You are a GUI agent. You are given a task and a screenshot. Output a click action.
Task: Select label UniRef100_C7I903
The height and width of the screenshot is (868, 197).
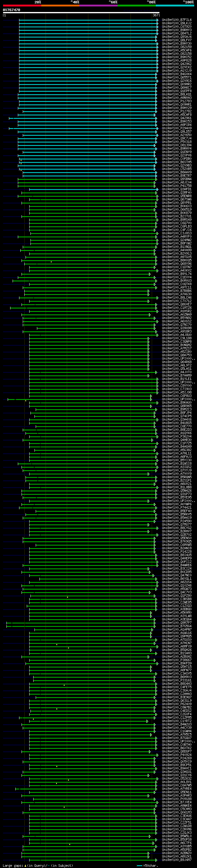[x=177, y=389]
